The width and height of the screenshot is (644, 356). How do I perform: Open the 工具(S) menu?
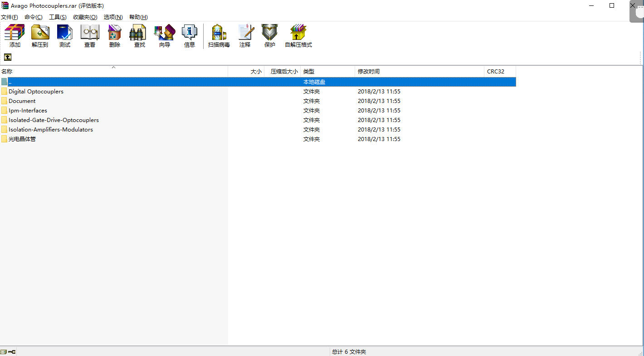(x=58, y=17)
